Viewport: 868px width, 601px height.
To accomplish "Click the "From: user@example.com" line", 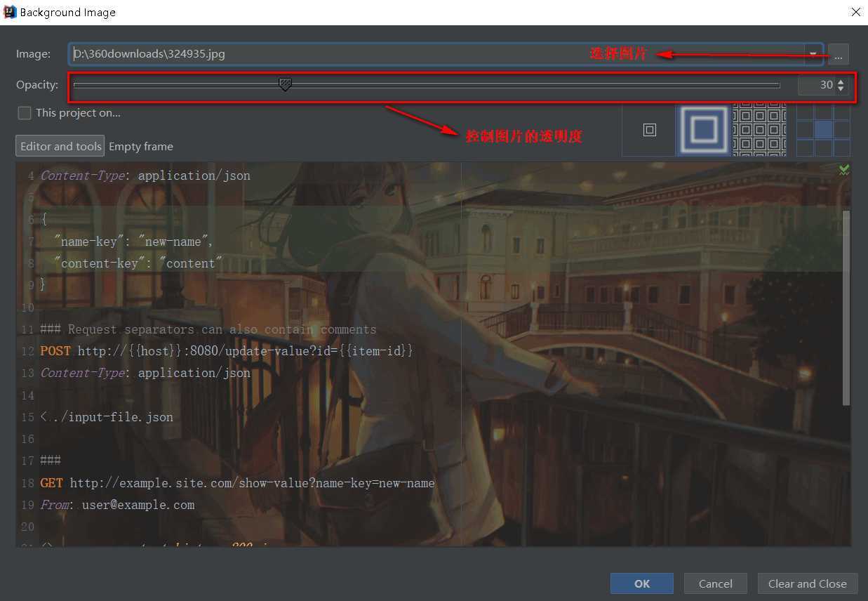I will 117,505.
